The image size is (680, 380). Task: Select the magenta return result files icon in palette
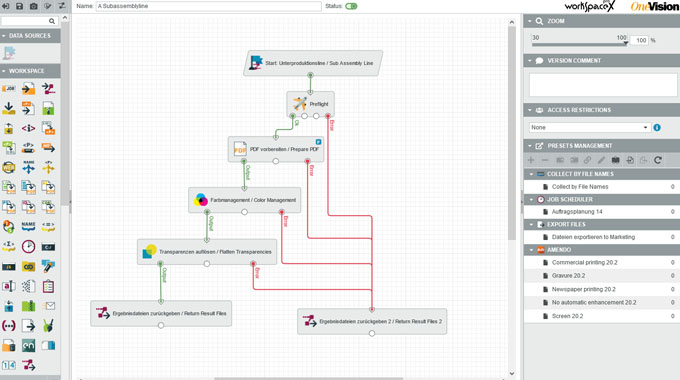29,365
